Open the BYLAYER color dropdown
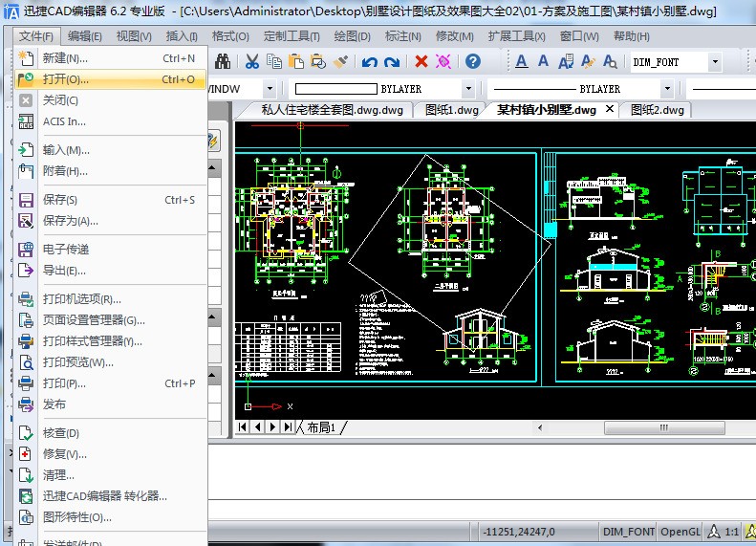The width and height of the screenshot is (756, 546). tap(468, 89)
